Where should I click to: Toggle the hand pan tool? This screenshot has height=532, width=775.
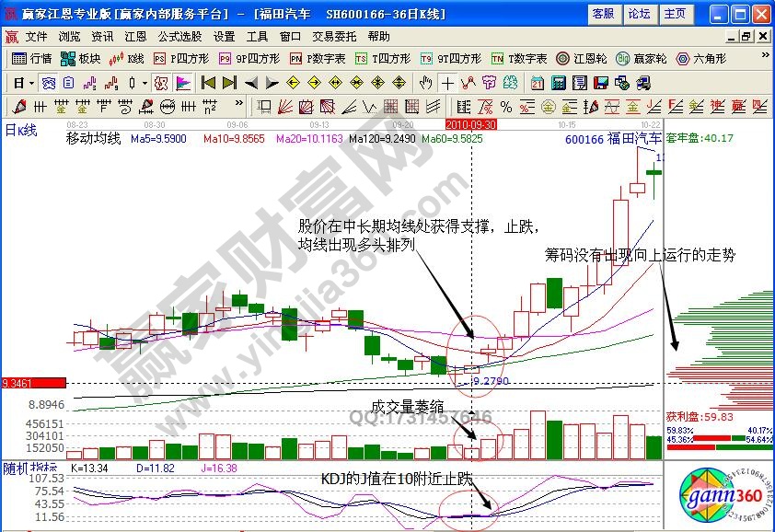[426, 82]
